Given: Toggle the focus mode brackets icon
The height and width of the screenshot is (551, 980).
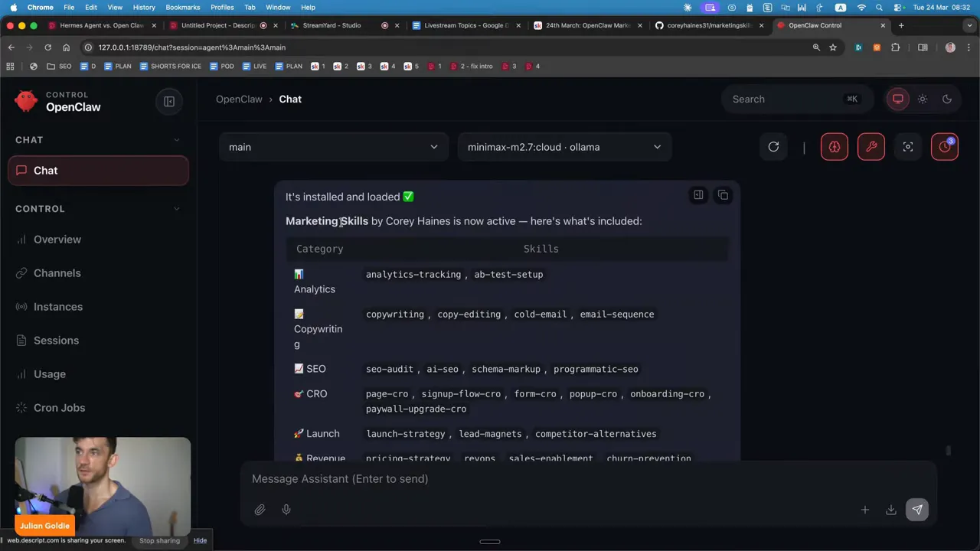Looking at the screenshot, I should (x=908, y=147).
